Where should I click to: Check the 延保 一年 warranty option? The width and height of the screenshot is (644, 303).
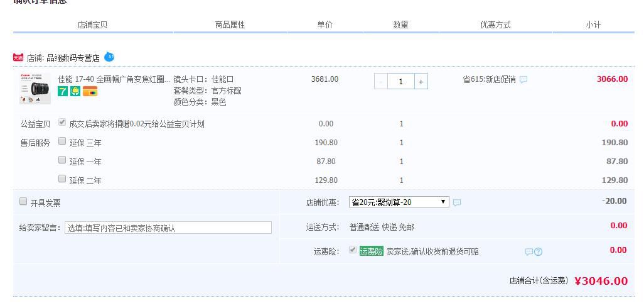pos(62,160)
